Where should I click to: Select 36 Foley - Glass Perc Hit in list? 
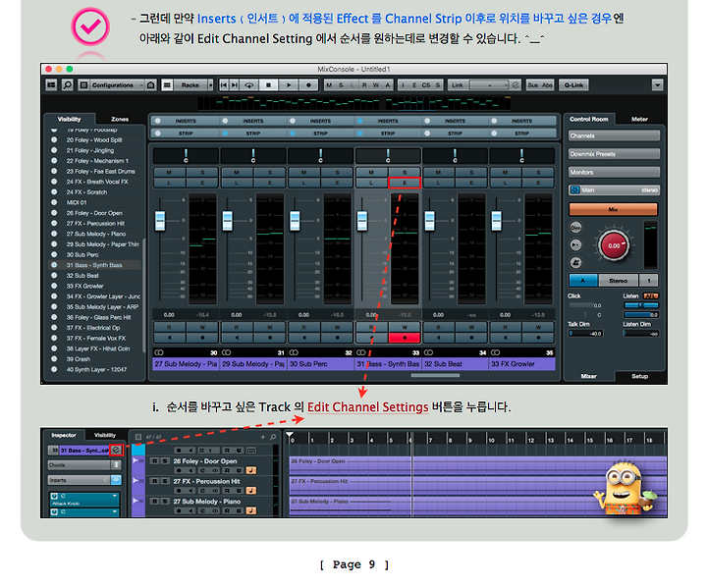[98, 317]
